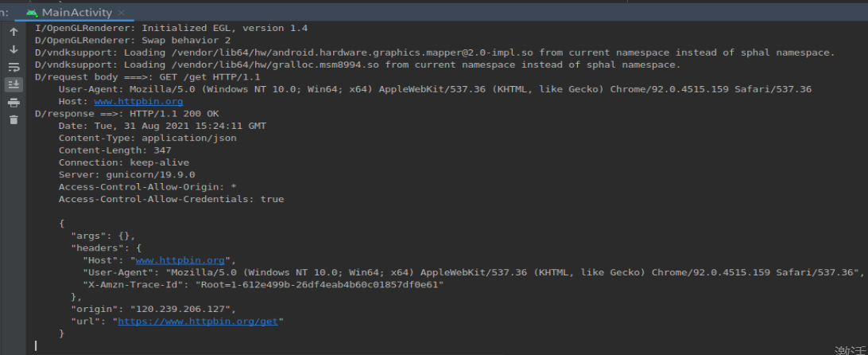
Task: Click the Access-Control-Allow-Credentials: true line
Action: tap(171, 199)
